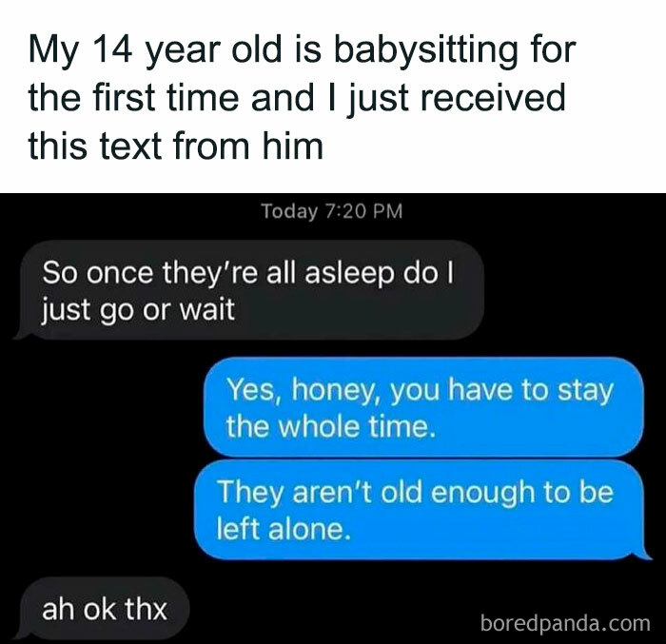Click the number "14" in the caption
The height and width of the screenshot is (644, 666).
pos(111,49)
